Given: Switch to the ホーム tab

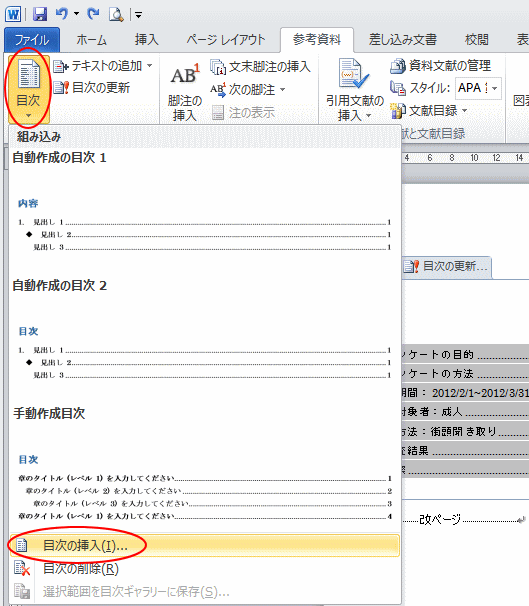Looking at the screenshot, I should click(x=91, y=40).
